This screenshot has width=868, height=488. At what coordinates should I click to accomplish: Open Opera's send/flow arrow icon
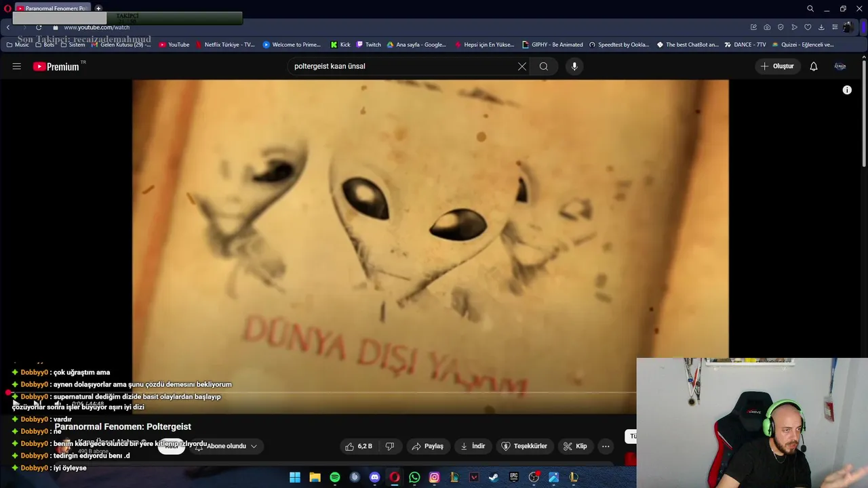[x=794, y=27]
